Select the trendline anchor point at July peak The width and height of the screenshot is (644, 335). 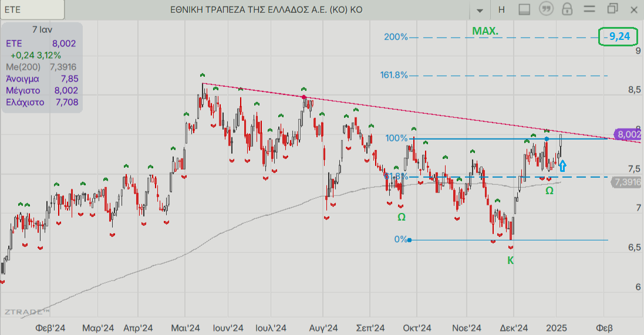point(304,97)
